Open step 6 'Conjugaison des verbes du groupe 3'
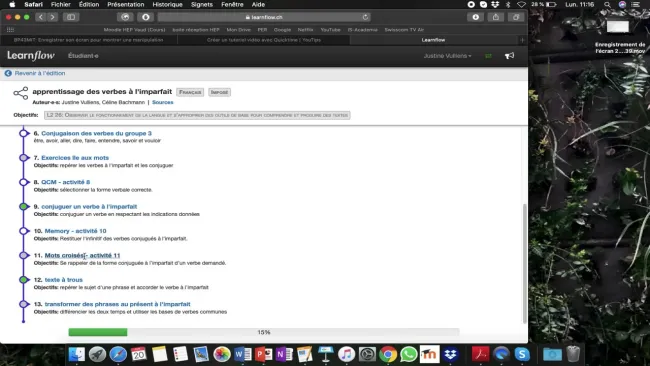Image resolution: width=650 pixels, height=366 pixels. pos(96,133)
